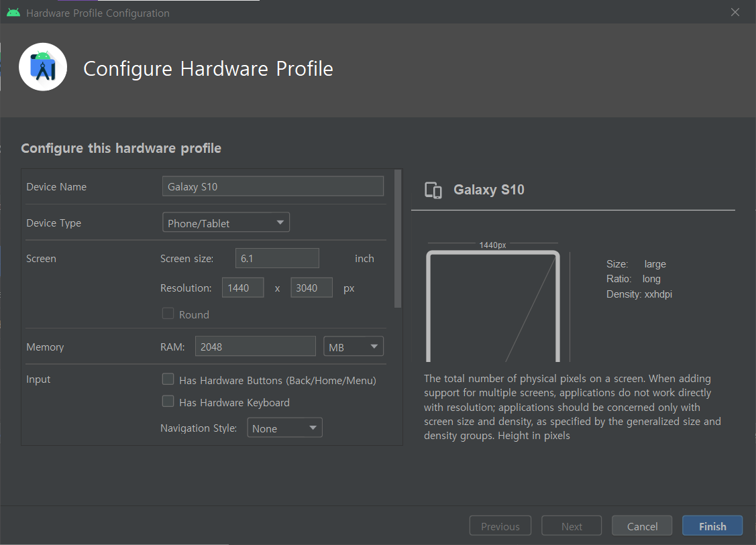Click the resolution help description paragraph
756x545 pixels.
[572, 407]
